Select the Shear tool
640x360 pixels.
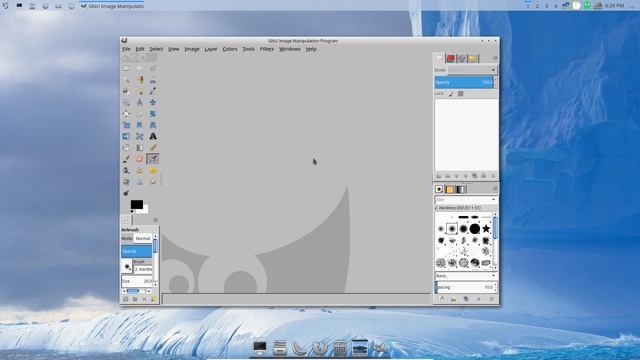coord(140,125)
